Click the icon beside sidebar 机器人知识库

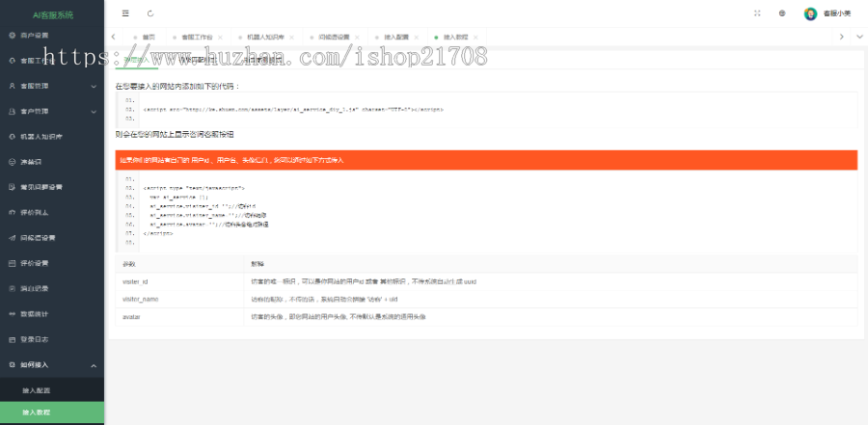[x=13, y=136]
